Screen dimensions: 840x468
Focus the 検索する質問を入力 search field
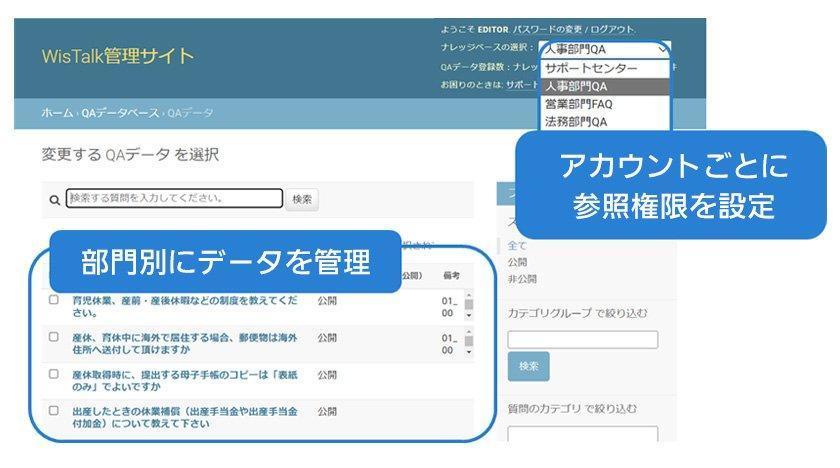(174, 199)
